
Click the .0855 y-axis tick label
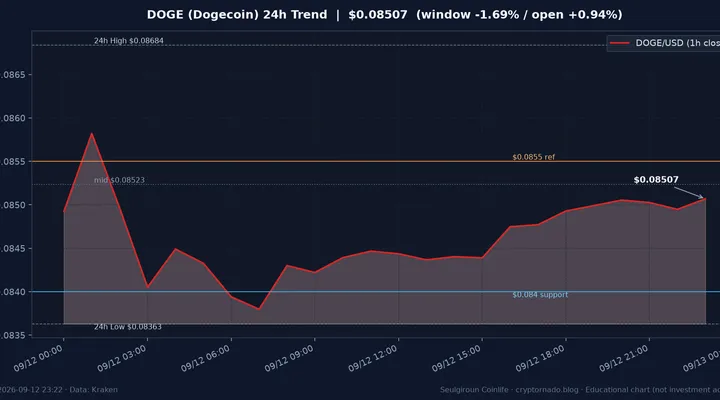coord(13,162)
